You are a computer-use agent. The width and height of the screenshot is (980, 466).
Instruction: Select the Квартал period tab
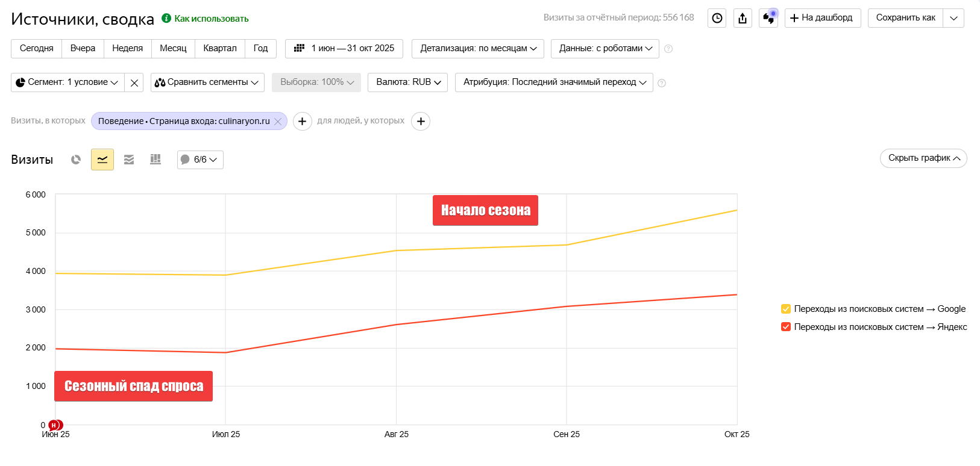(x=220, y=49)
